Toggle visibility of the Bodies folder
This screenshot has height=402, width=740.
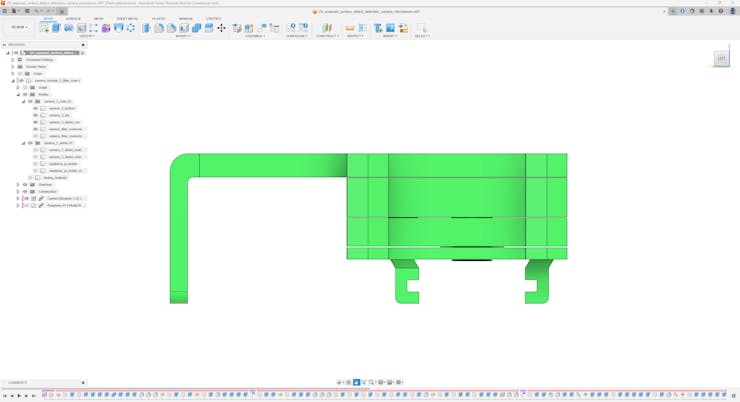25,94
